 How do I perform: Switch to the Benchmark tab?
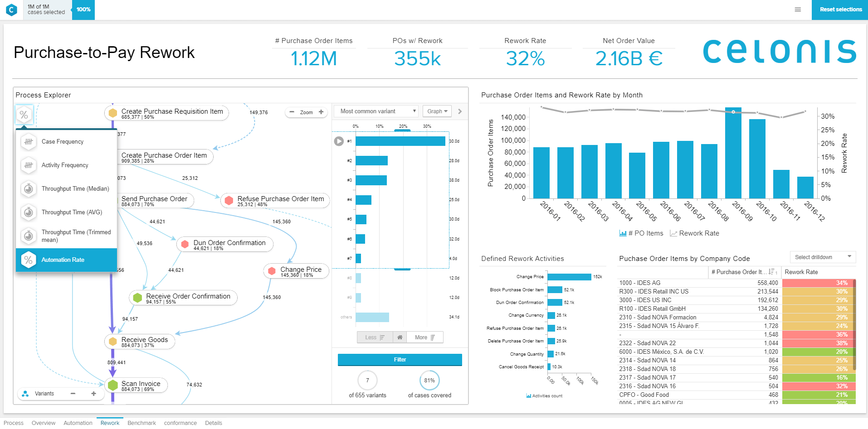click(141, 423)
